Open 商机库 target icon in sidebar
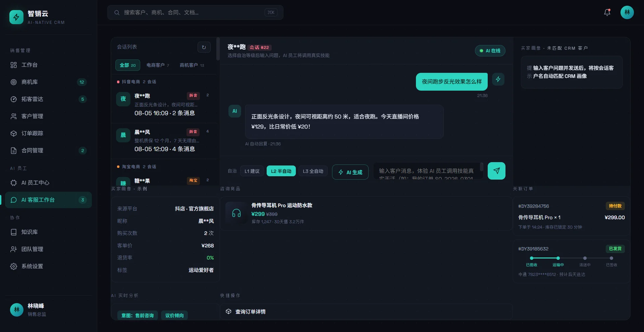Screen dimensions: 644x332 pyautogui.click(x=13, y=82)
